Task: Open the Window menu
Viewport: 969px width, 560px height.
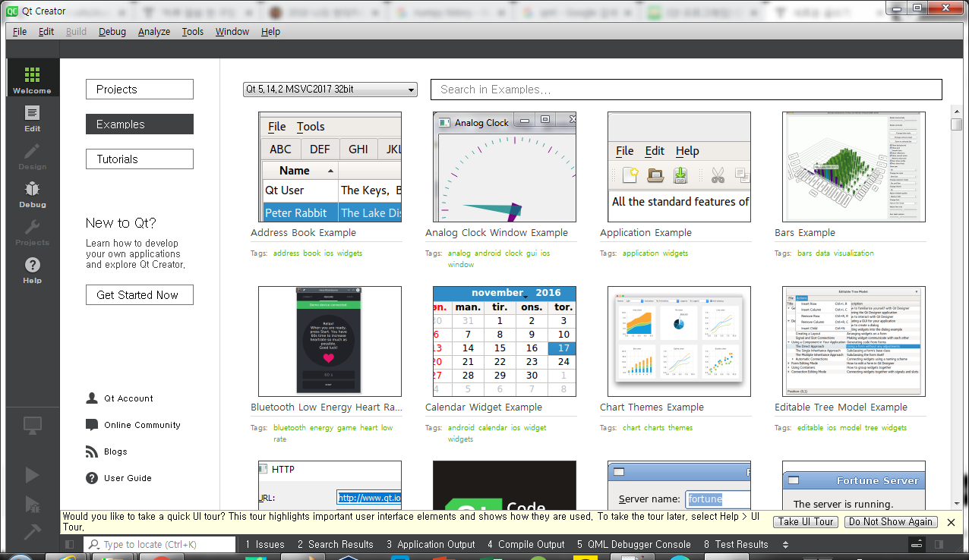Action: pos(232,31)
